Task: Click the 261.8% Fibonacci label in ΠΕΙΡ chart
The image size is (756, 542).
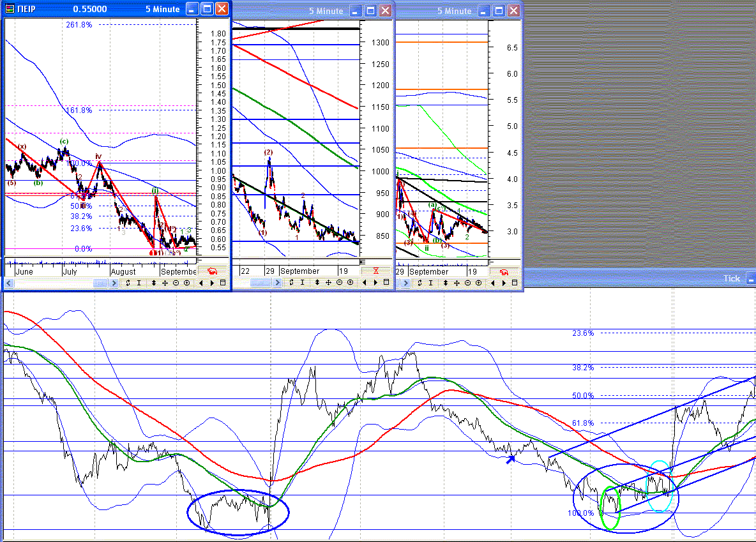Action: [x=79, y=25]
